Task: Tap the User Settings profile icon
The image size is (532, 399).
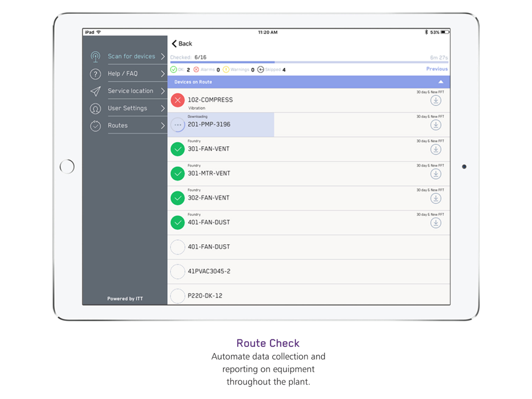Action: pos(95,109)
